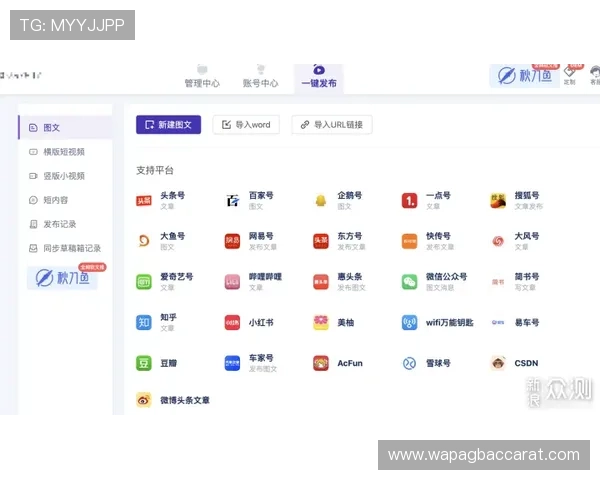Switch to the 管理中心 tab
Image resolution: width=600 pixels, height=480 pixels.
202,77
